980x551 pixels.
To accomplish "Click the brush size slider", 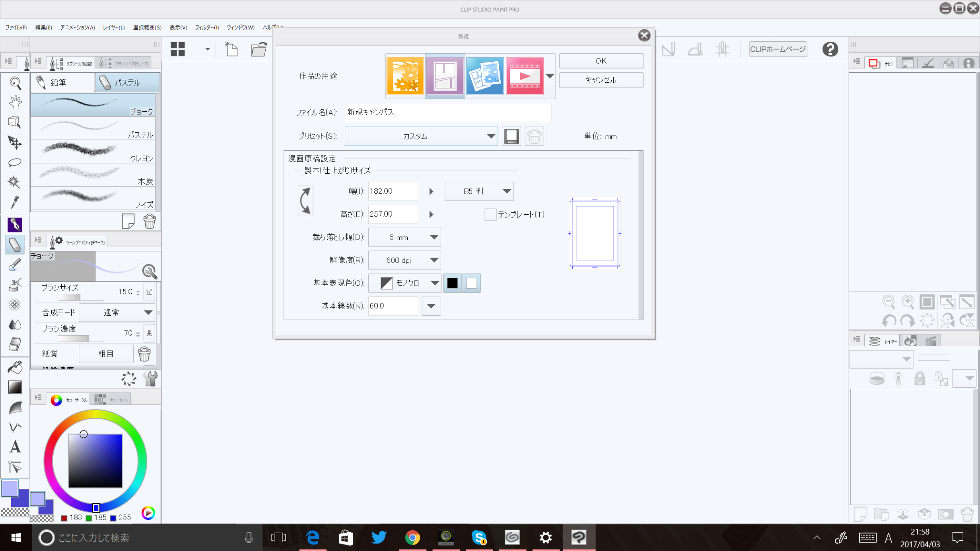I will (x=80, y=297).
